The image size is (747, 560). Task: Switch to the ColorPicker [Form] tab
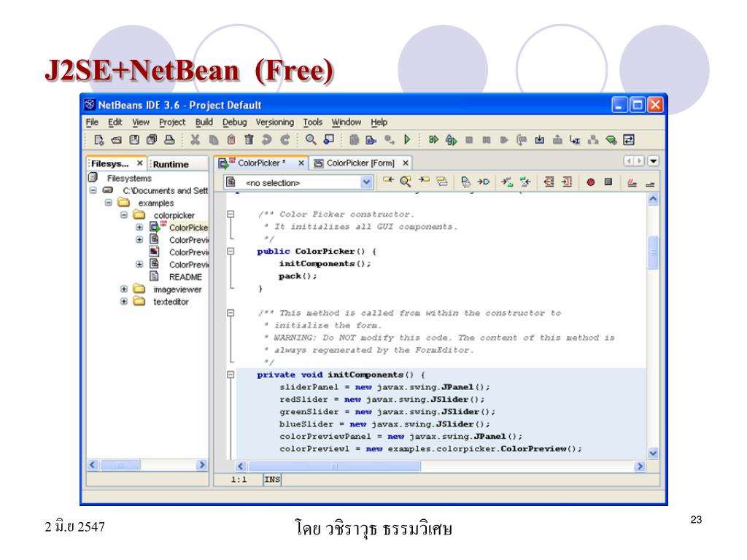(x=360, y=163)
